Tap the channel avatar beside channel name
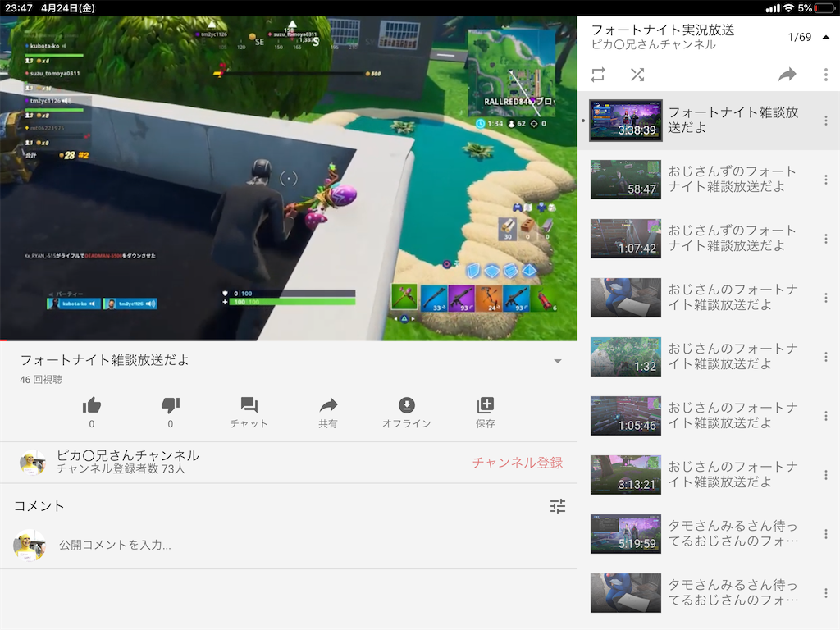This screenshot has height=630, width=840. point(33,463)
